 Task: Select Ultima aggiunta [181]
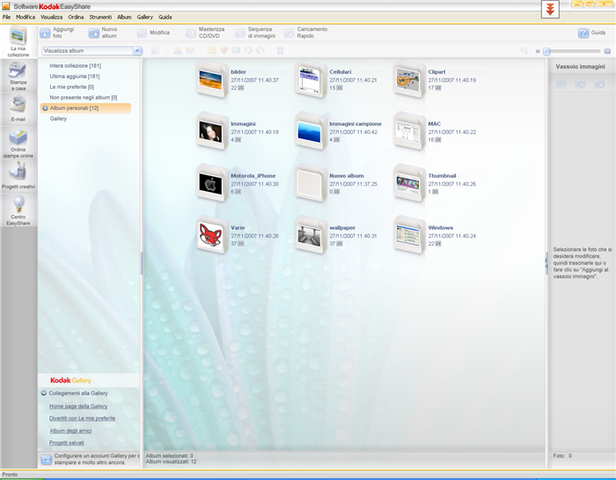[75, 76]
